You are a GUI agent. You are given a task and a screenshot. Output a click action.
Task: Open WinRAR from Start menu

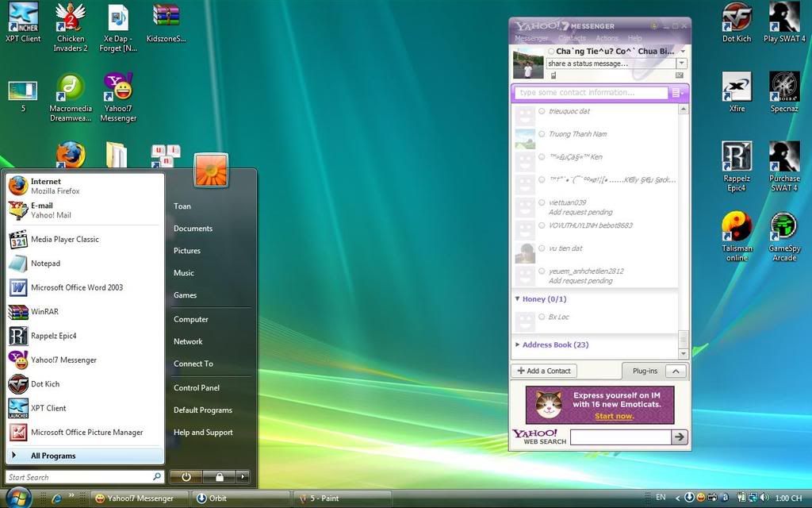pos(84,311)
